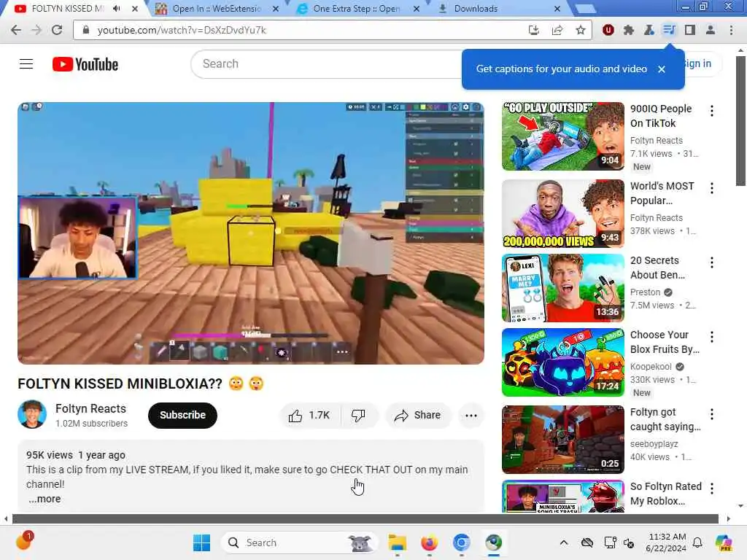Image resolution: width=747 pixels, height=560 pixels.
Task: Open File Explorer from taskbar
Action: pos(397,542)
